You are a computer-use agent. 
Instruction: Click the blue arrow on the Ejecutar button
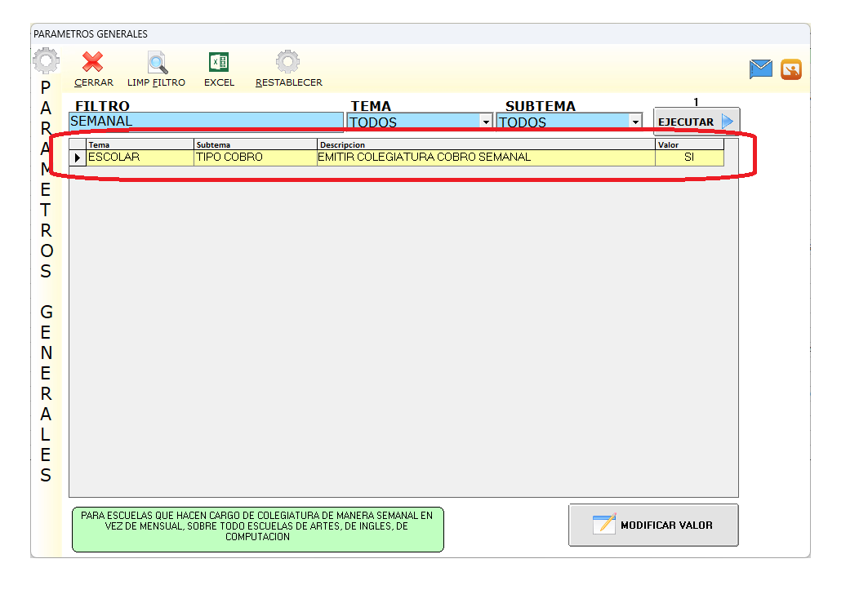(x=728, y=122)
